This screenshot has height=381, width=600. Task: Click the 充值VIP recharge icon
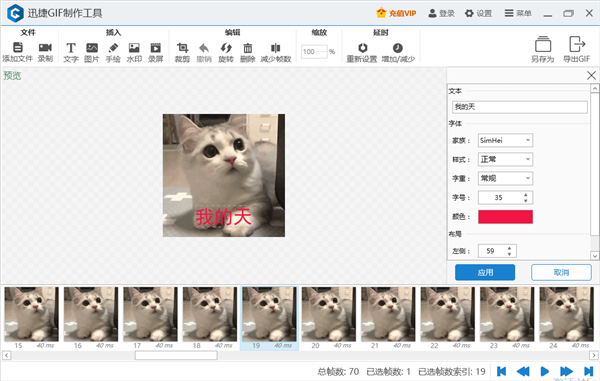click(x=396, y=13)
